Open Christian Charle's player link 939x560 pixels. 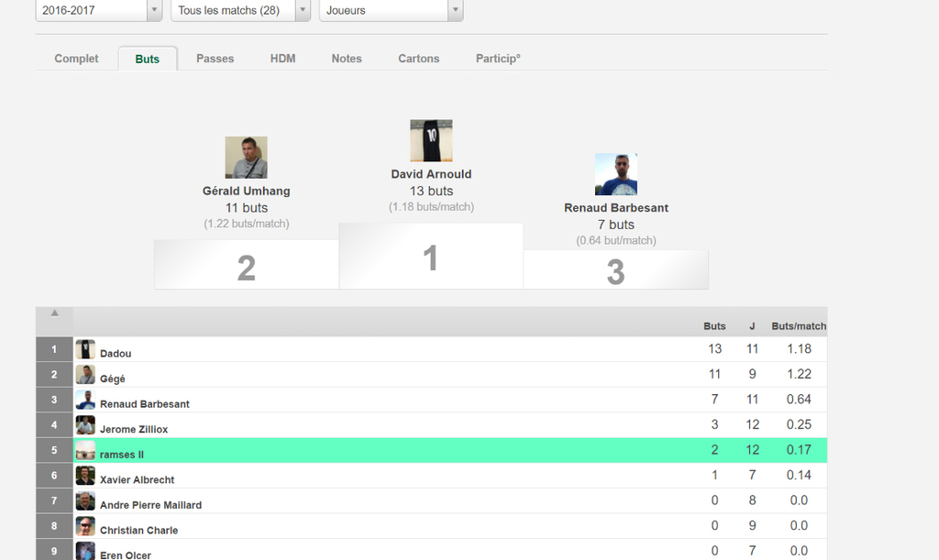pyautogui.click(x=138, y=531)
